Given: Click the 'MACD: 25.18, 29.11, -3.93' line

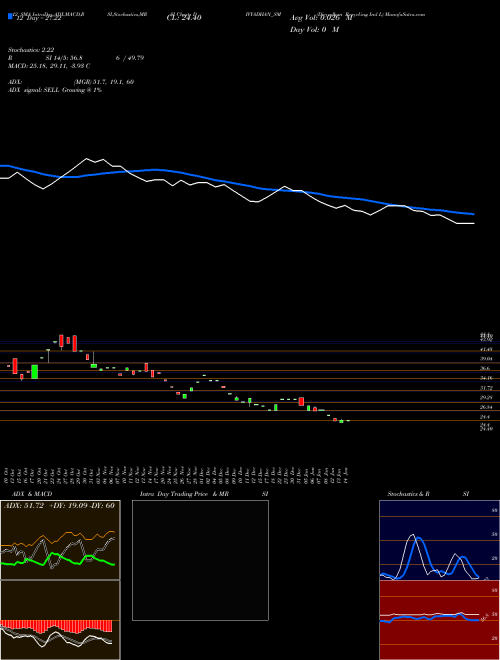Looking at the screenshot, I should click(x=49, y=66).
